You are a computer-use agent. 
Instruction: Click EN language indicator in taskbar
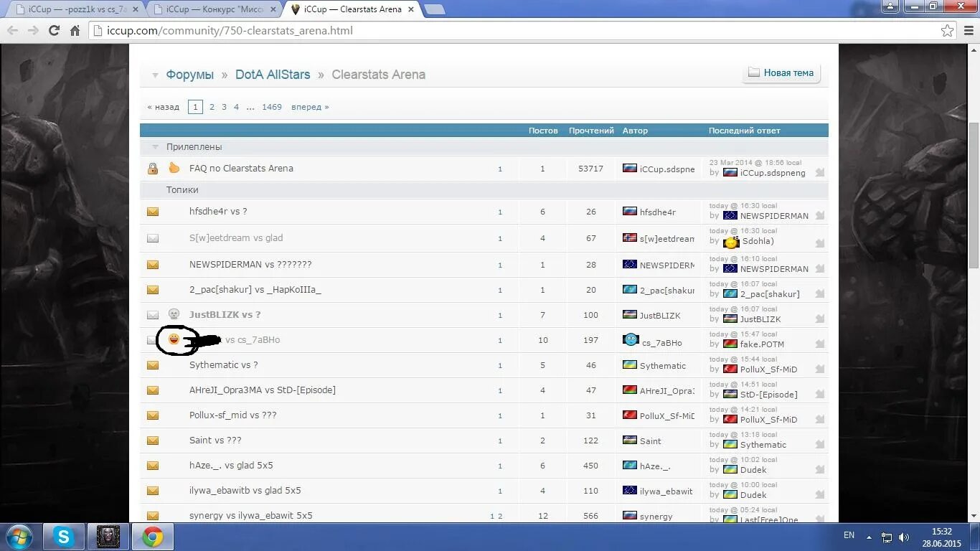(x=849, y=535)
